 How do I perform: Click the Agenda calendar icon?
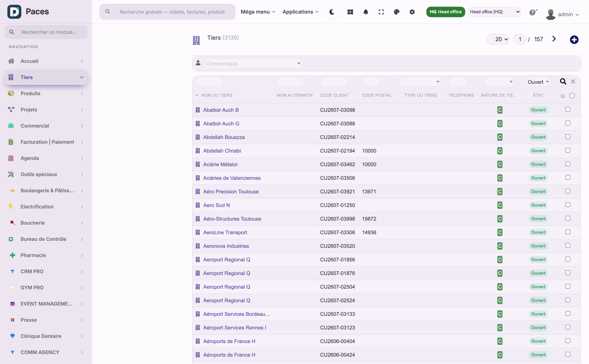[x=11, y=158]
